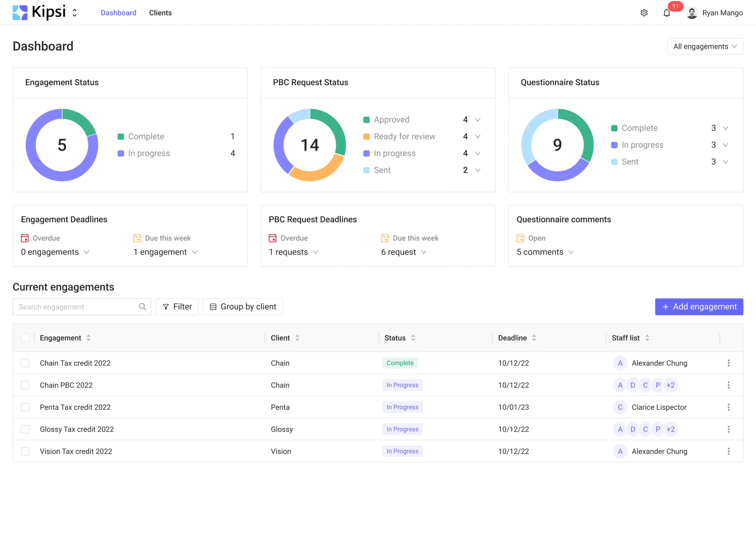Expand the Approved items in PBC Request Status
The width and height of the screenshot is (756, 538).
(478, 120)
